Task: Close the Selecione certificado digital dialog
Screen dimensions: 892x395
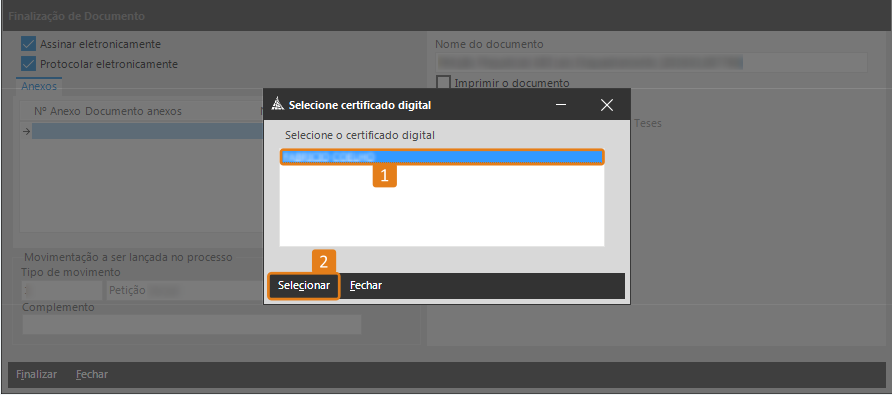Action: click(607, 105)
